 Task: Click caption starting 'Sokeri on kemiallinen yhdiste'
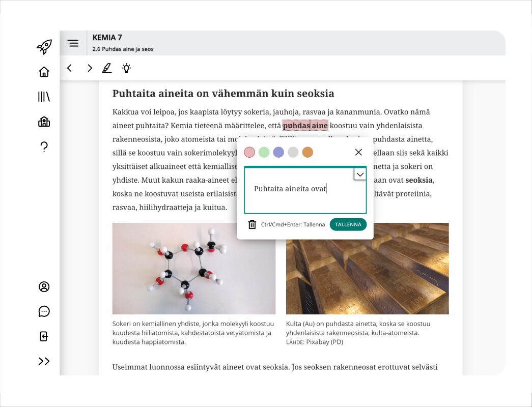(193, 333)
